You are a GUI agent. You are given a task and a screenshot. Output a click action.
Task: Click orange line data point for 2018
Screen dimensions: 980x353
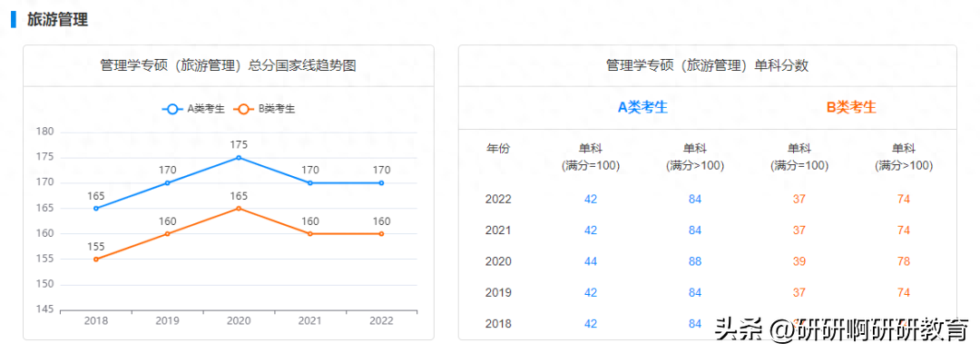[95, 259]
